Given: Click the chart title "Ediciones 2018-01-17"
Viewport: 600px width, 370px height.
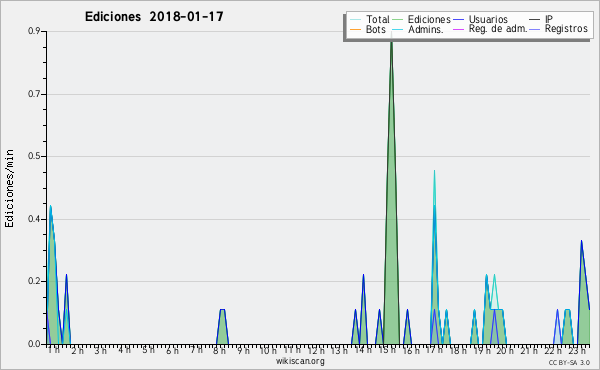Looking at the screenshot, I should coord(154,17).
